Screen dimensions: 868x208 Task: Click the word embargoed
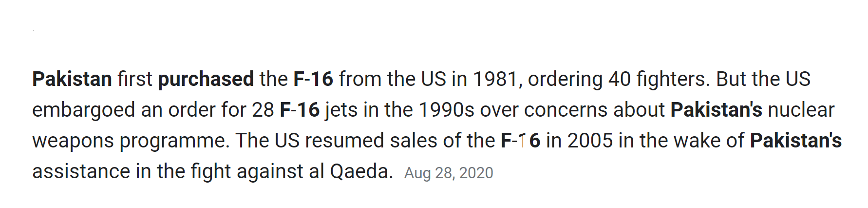(x=84, y=111)
